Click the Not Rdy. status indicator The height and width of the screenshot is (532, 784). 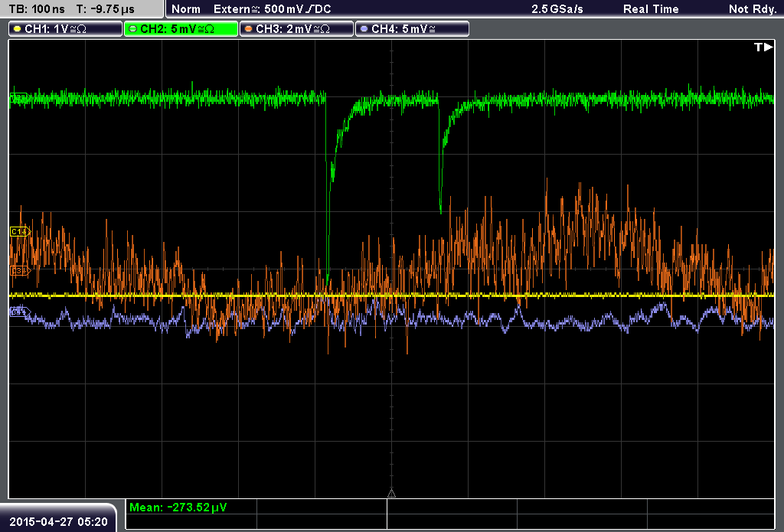tap(753, 9)
